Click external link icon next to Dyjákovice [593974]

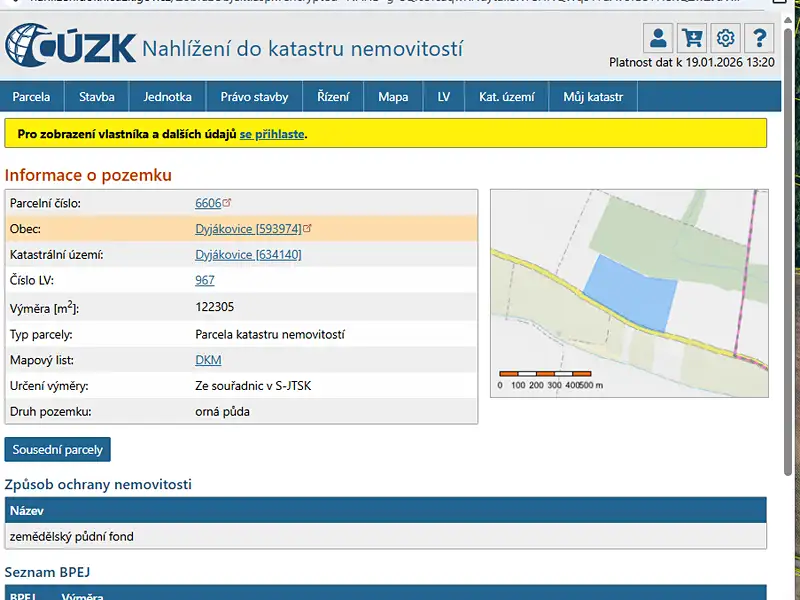[x=307, y=228]
